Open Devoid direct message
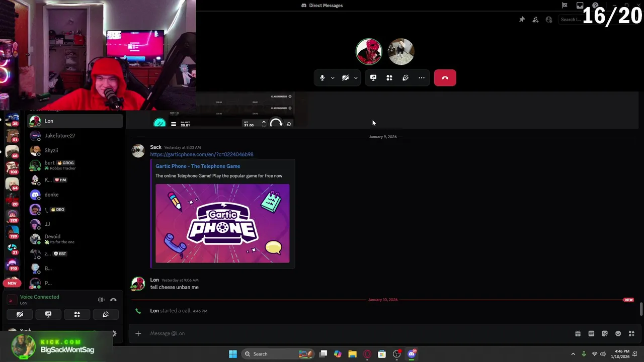 pyautogui.click(x=75, y=239)
